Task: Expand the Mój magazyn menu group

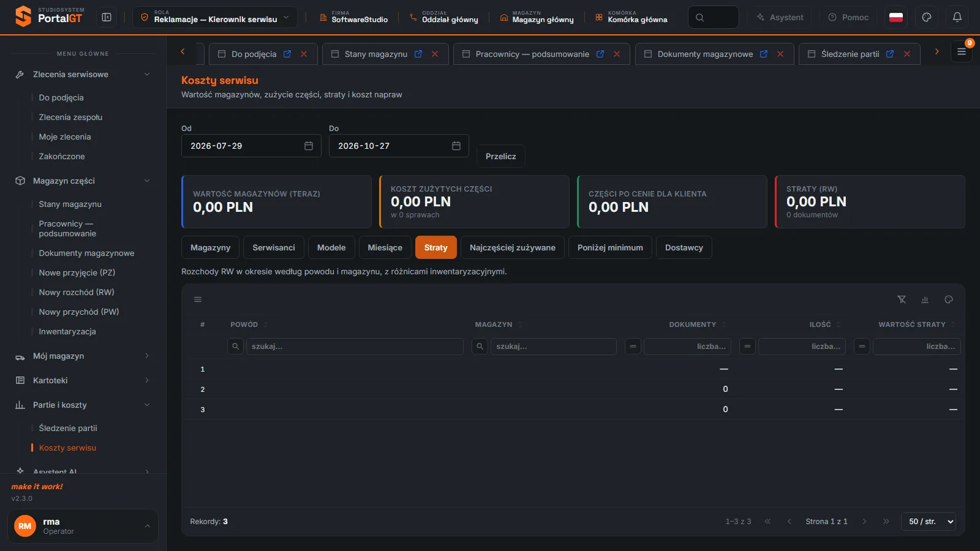Action: point(83,356)
